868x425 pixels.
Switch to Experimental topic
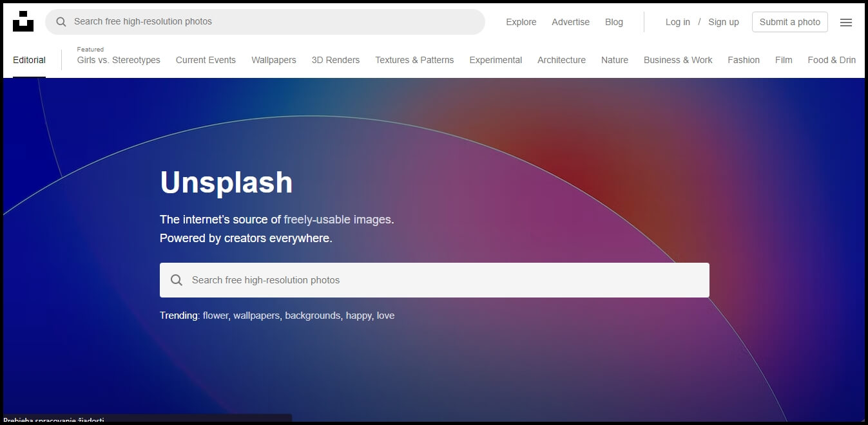coord(496,60)
